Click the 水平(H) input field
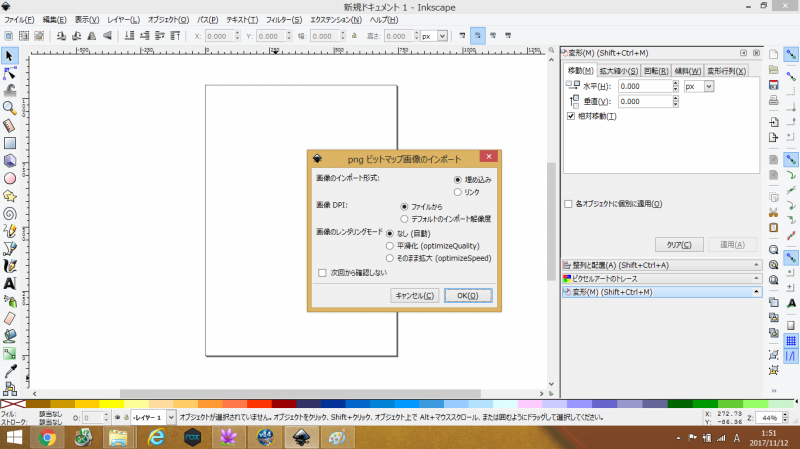This screenshot has width=800, height=449. pyautogui.click(x=645, y=87)
